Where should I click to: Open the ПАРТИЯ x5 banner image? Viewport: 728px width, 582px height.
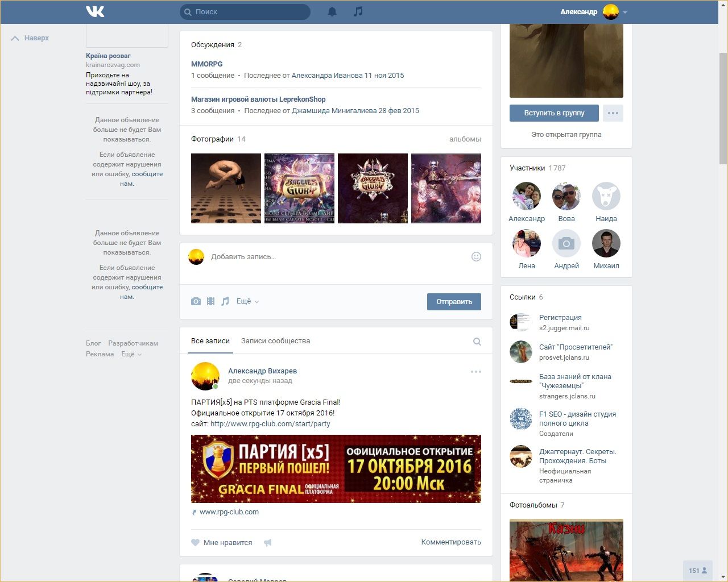tap(336, 469)
